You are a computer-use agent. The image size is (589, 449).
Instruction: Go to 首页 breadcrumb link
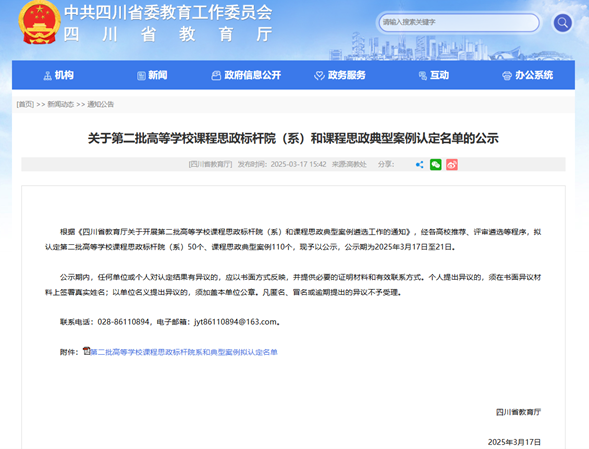tap(25, 104)
